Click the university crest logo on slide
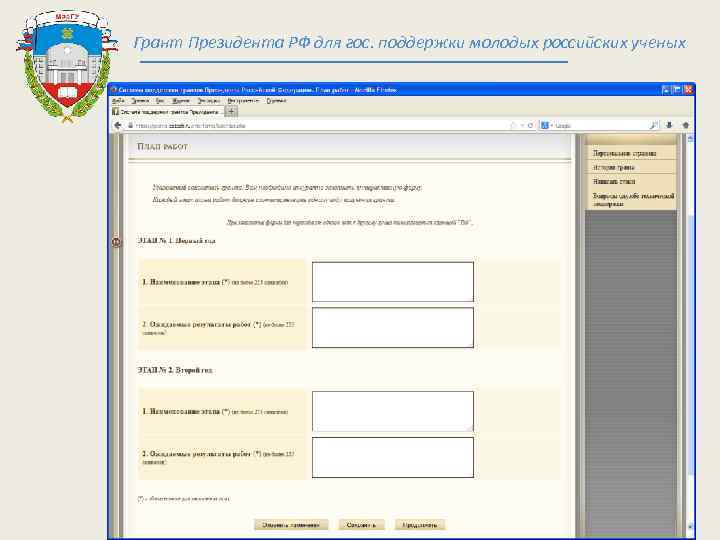This screenshot has height=540, width=720. point(66,67)
